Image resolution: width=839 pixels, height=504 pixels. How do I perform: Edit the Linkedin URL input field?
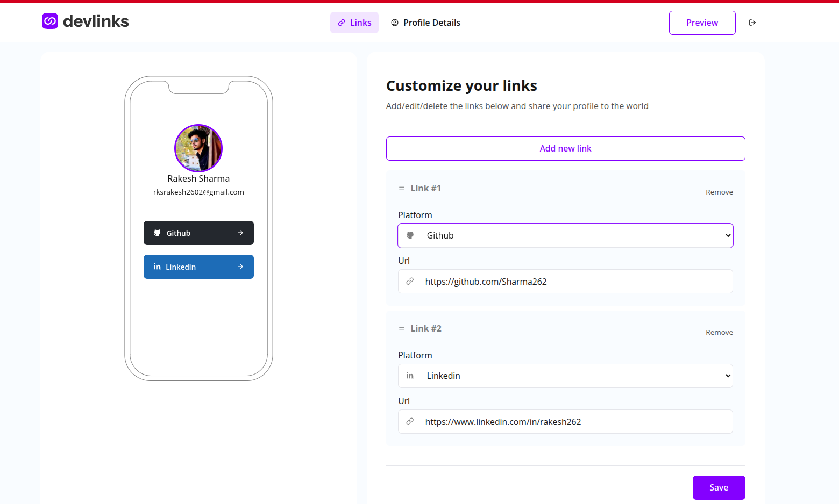click(565, 422)
